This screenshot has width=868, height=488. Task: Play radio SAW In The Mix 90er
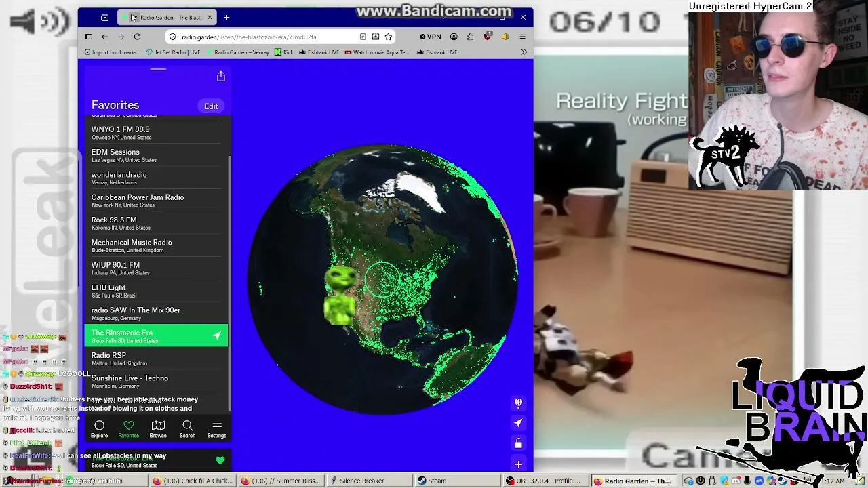click(156, 313)
